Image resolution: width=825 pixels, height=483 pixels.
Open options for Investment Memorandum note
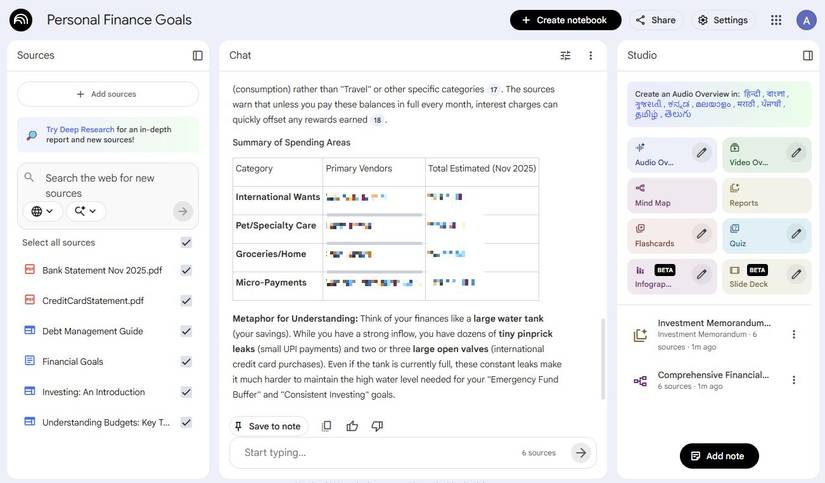794,334
